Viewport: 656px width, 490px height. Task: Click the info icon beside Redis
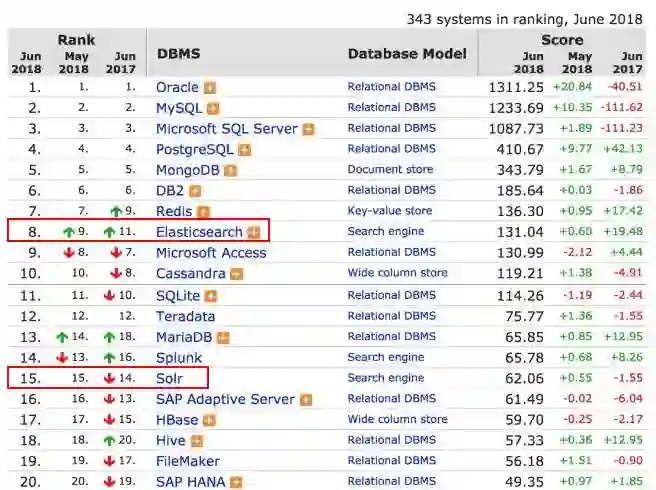tap(203, 212)
